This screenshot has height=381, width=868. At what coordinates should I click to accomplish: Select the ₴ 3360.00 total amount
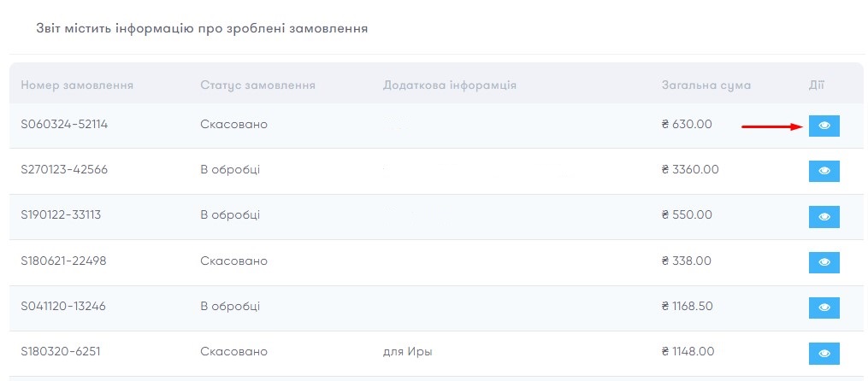pyautogui.click(x=690, y=169)
